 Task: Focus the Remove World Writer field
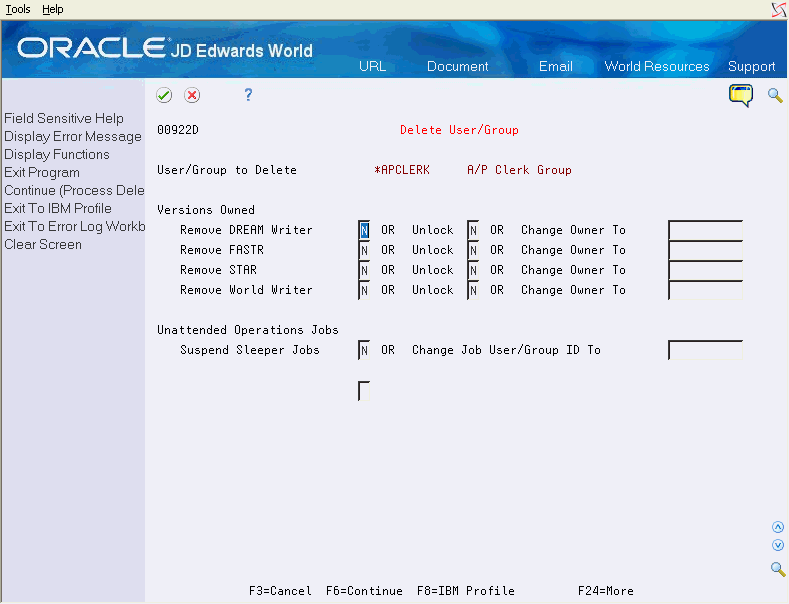pos(364,290)
